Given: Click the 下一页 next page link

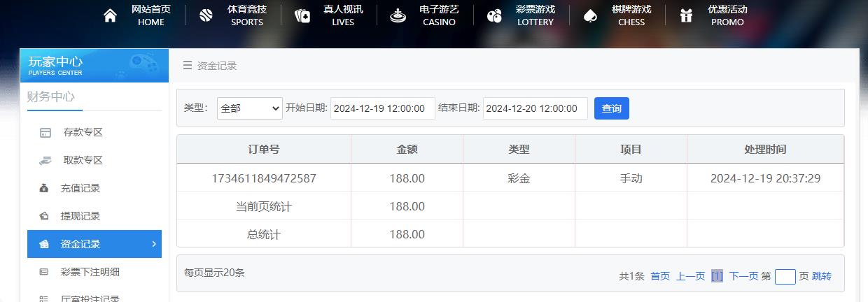Looking at the screenshot, I should (743, 276).
